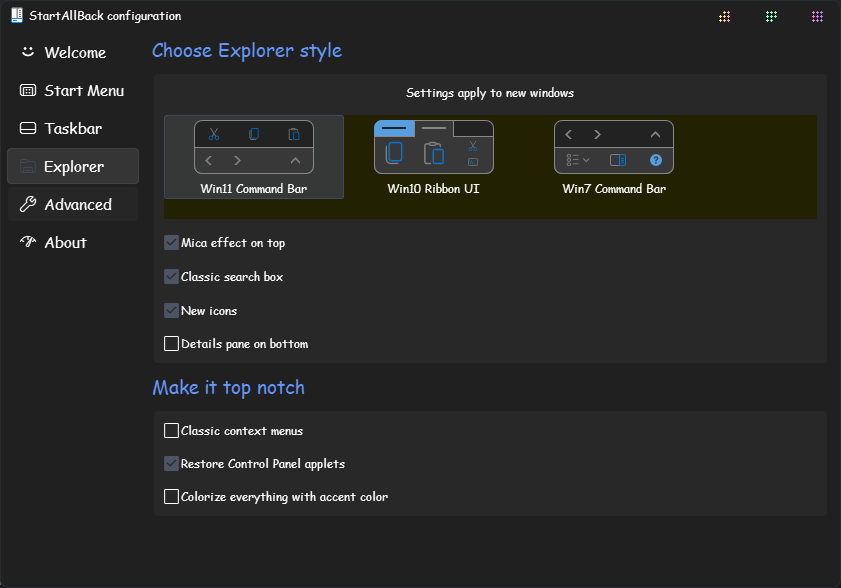
Task: Select the Taskbar icon in sidebar
Action: 28,128
